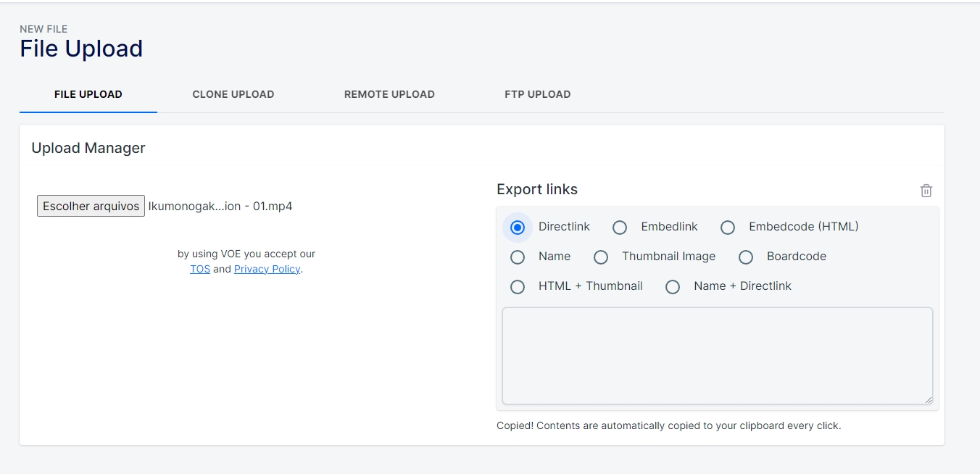Choose the HTML + Thumbnail radio option
This screenshot has height=474, width=980.
tap(518, 287)
